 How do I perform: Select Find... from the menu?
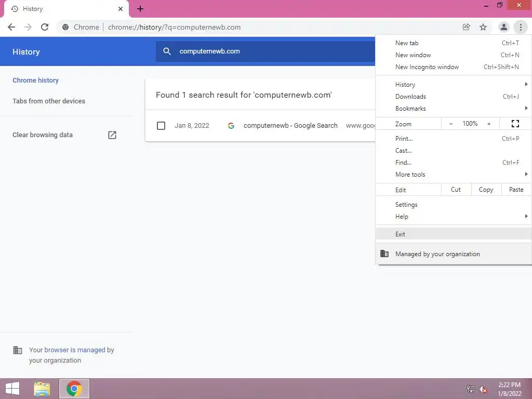click(454, 163)
